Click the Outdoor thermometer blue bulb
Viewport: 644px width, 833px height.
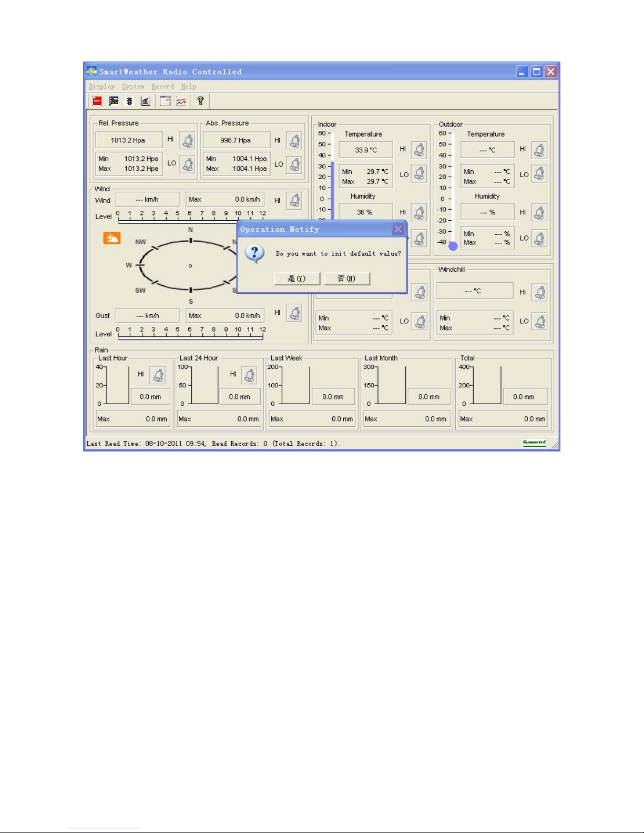point(453,246)
